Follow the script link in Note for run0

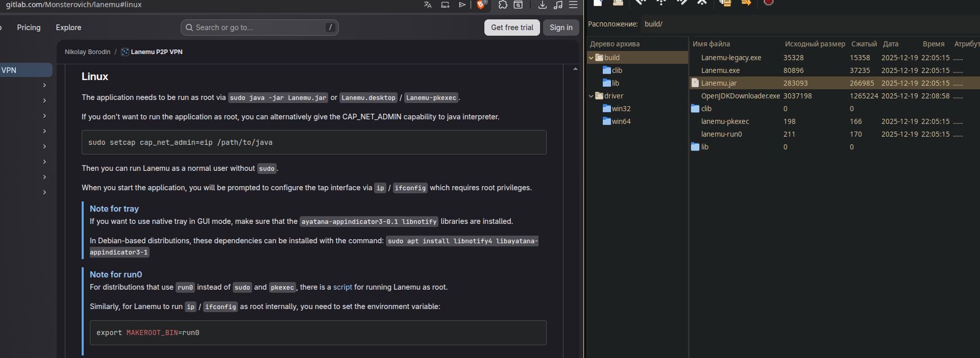coord(342,287)
